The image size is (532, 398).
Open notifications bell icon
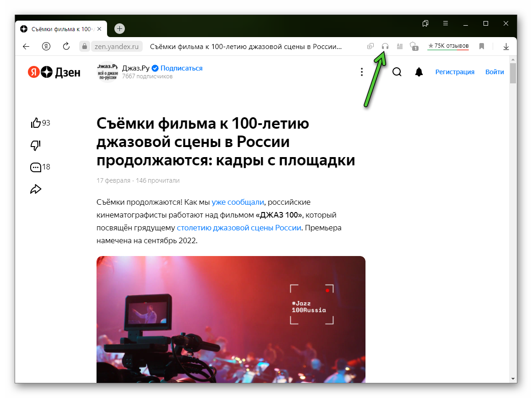point(419,72)
